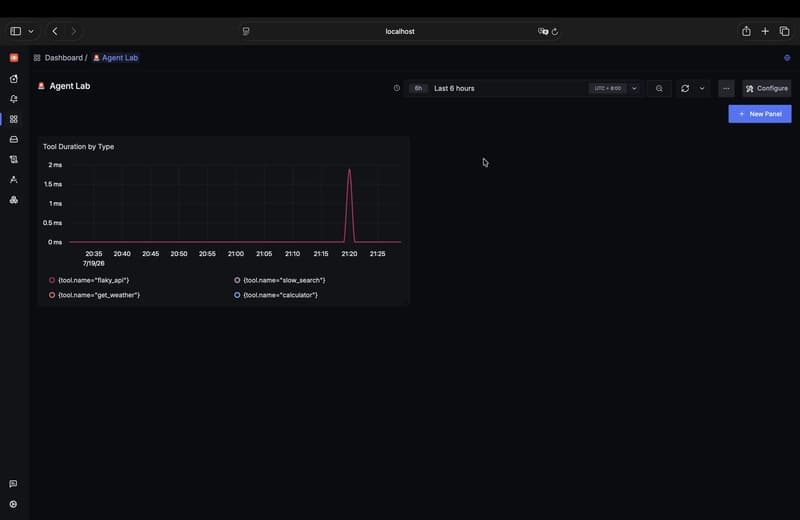Toggle calculator series in legend
The width and height of the screenshot is (800, 520).
click(x=276, y=295)
